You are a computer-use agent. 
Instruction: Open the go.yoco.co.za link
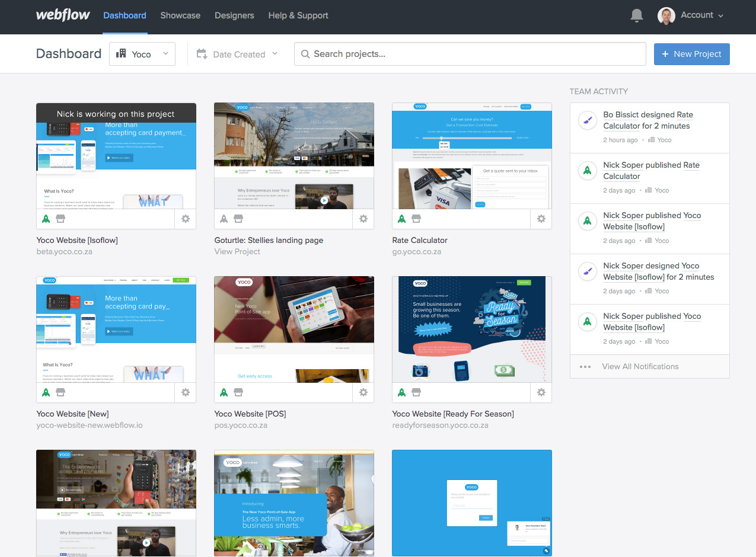(x=417, y=252)
